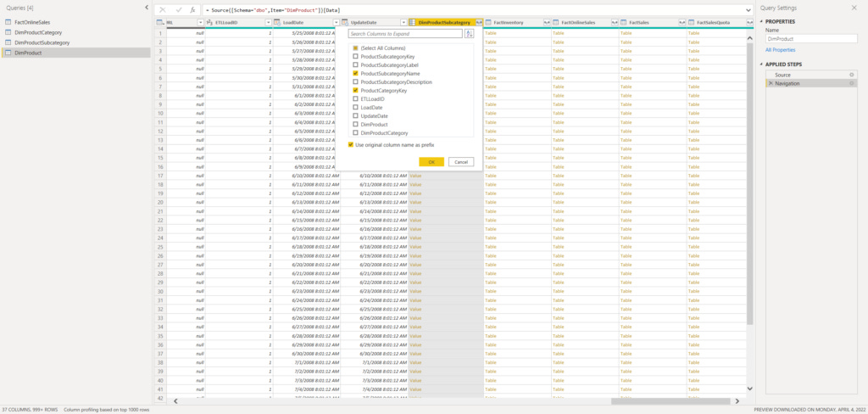Click the expand icon on FactOnlineSales column
This screenshot has height=414, width=868.
click(615, 22)
